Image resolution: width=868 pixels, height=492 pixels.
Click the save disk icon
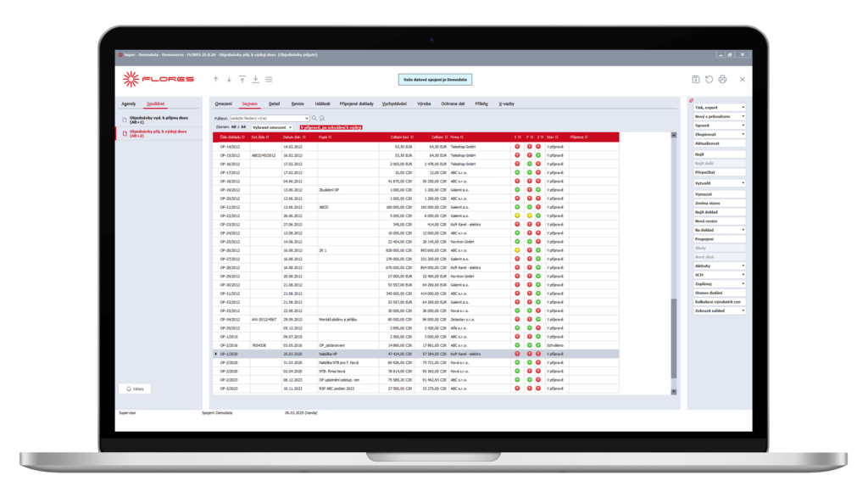696,79
